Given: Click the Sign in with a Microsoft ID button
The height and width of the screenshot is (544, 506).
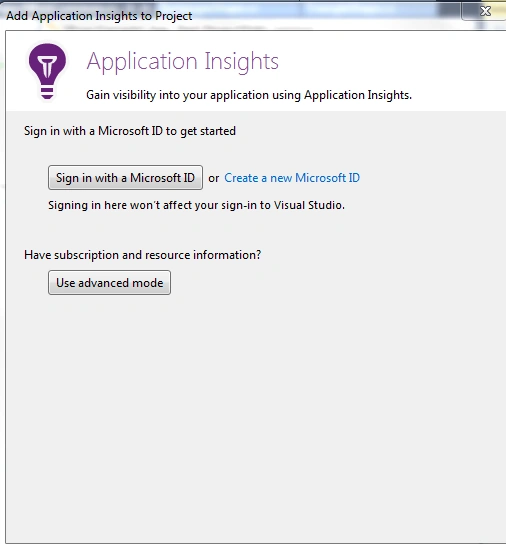Looking at the screenshot, I should 125,178.
